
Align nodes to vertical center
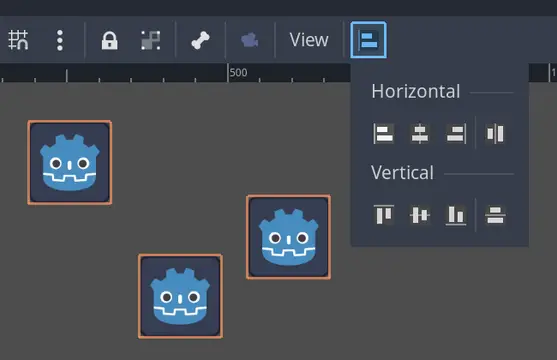(420, 215)
